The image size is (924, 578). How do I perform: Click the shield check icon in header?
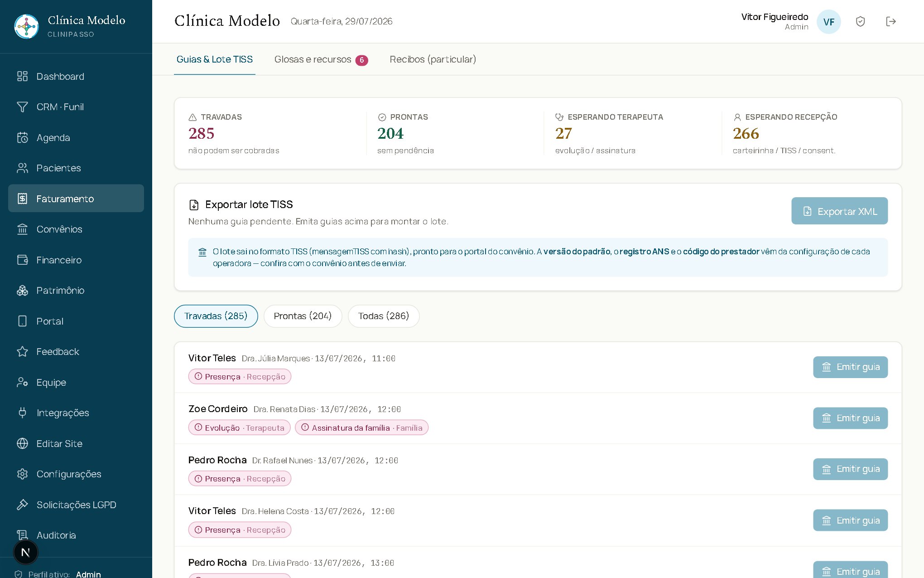(861, 21)
